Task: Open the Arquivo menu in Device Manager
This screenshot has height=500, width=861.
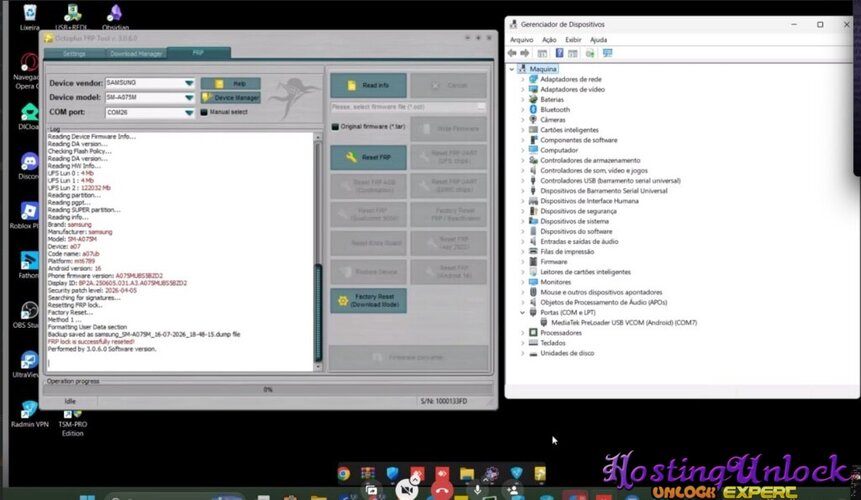Action: click(521, 40)
